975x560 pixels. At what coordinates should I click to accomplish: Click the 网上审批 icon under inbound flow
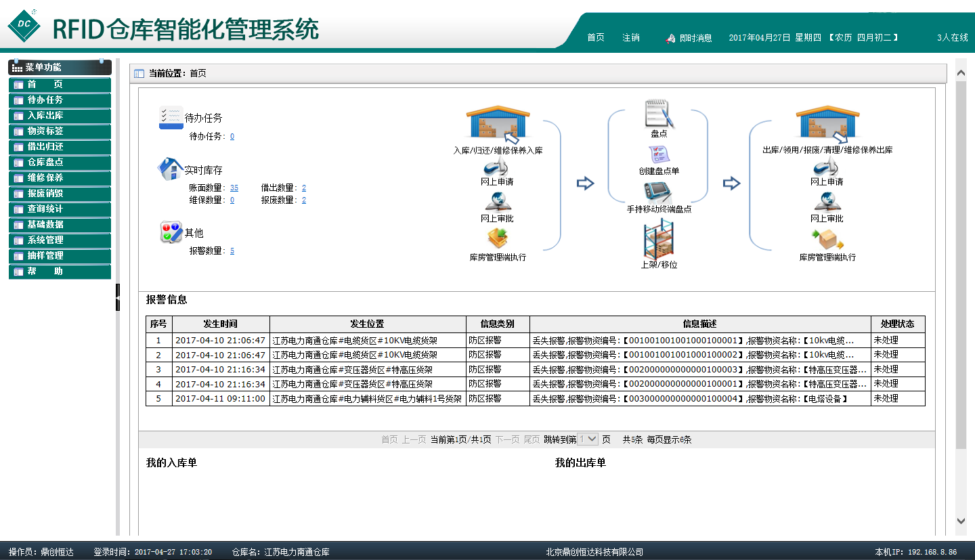498,202
